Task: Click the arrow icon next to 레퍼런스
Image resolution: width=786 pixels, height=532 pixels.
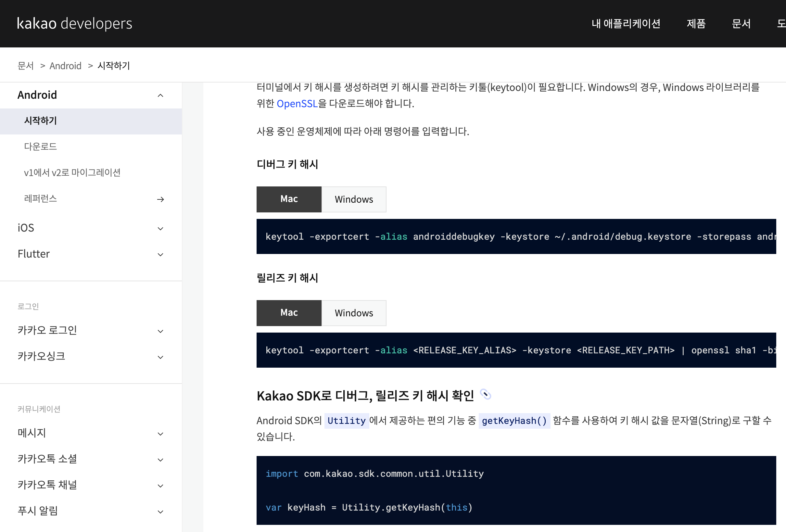Action: [x=160, y=199]
